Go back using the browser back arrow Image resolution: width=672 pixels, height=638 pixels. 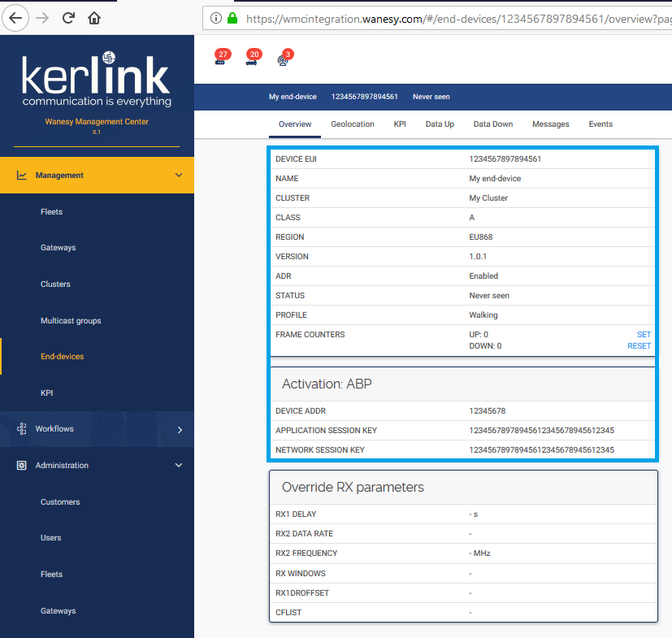(x=17, y=17)
